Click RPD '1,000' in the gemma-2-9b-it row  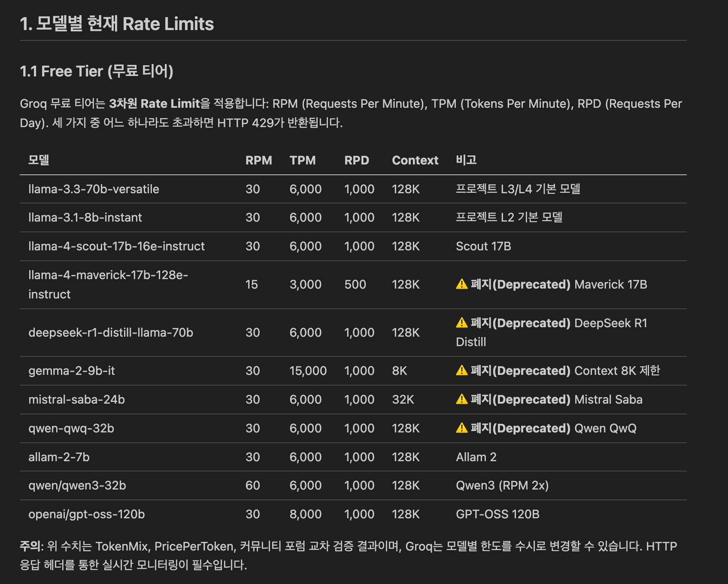[359, 371]
